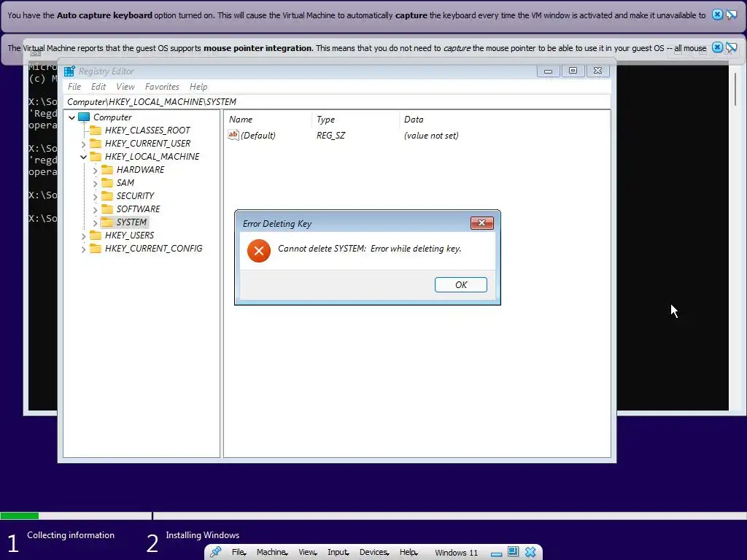Collapse the HKEY_LOCAL_MACHINE node
This screenshot has width=747, height=560.
tap(83, 157)
